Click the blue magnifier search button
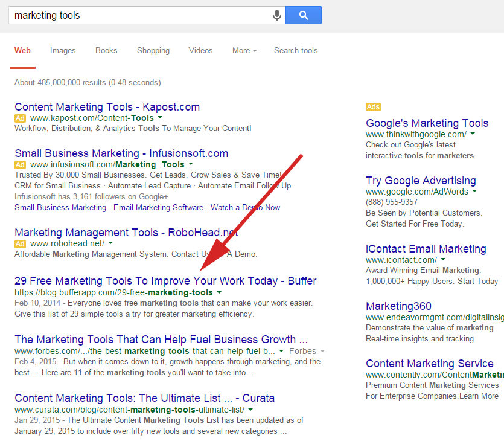The height and width of the screenshot is (441, 504). pyautogui.click(x=304, y=15)
